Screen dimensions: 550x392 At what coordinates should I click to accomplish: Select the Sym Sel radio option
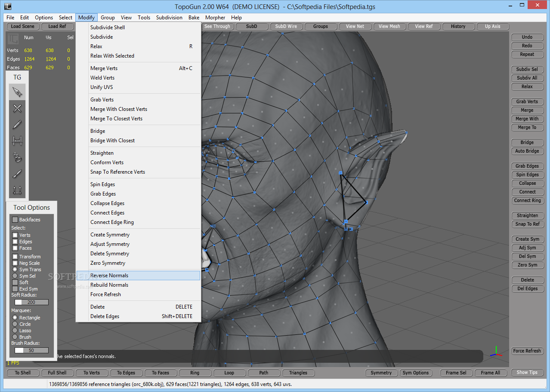click(x=15, y=276)
